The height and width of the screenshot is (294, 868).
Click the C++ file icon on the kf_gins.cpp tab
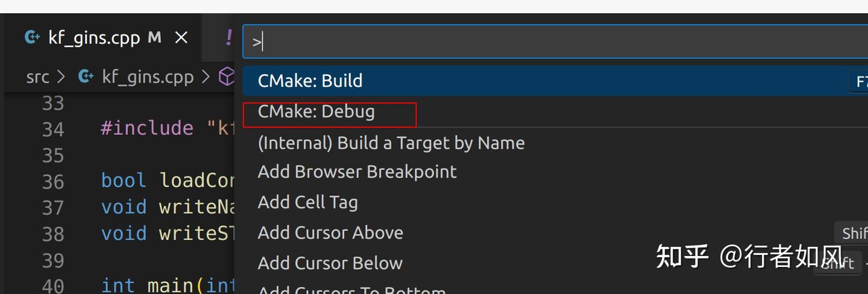[x=32, y=38]
